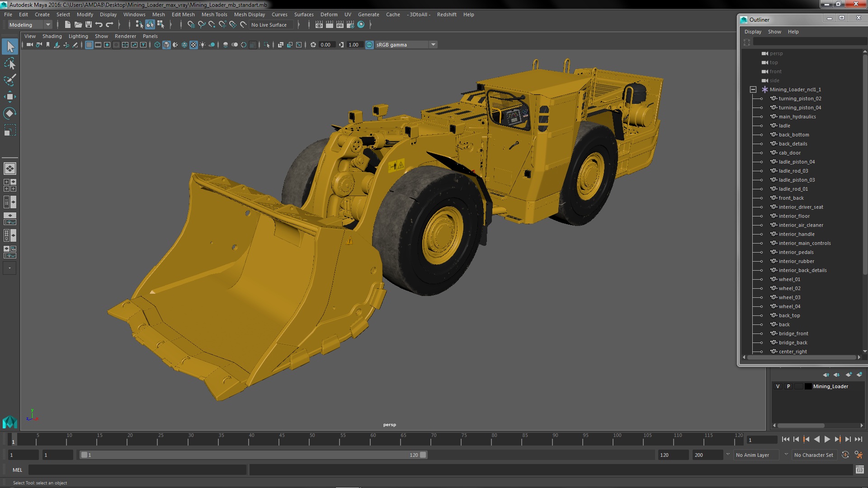The height and width of the screenshot is (488, 868).
Task: Toggle the viewport grid display icon
Action: [89, 45]
